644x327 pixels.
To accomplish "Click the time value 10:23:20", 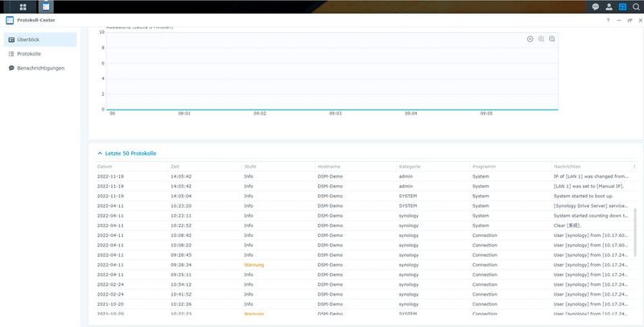I will 181,206.
